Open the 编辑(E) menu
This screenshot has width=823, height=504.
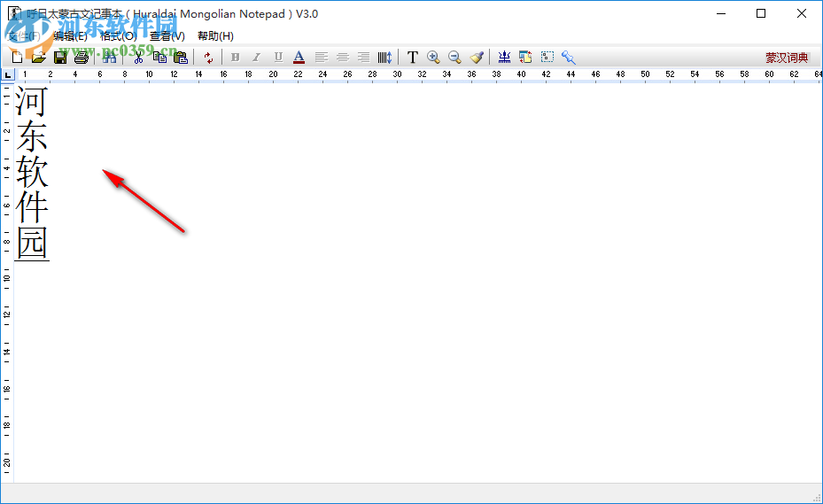[70, 35]
